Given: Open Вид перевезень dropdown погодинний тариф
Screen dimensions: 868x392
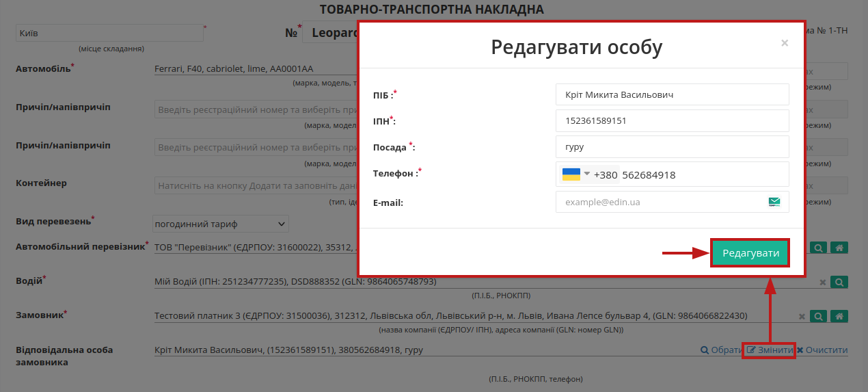Looking at the screenshot, I should point(221,224).
